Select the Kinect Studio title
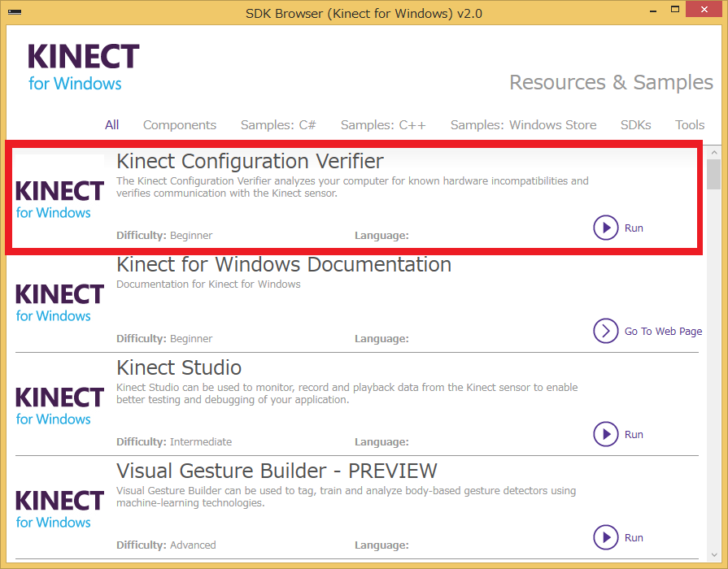Screen dimensions: 728x569 (179, 367)
